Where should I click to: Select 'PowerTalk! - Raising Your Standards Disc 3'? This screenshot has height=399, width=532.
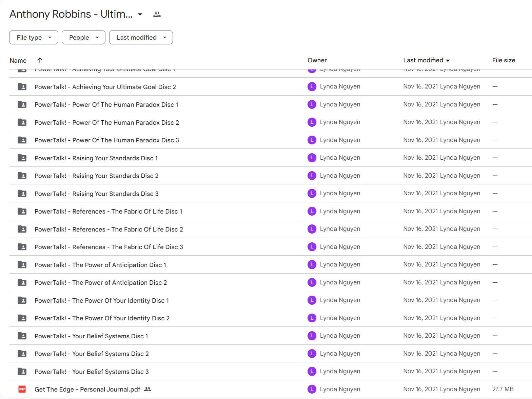pos(97,194)
